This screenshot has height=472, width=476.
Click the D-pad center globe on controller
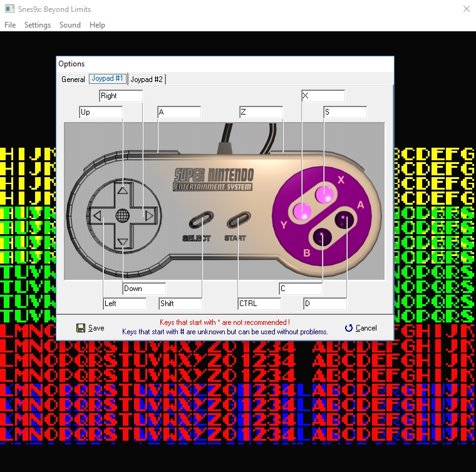[123, 216]
